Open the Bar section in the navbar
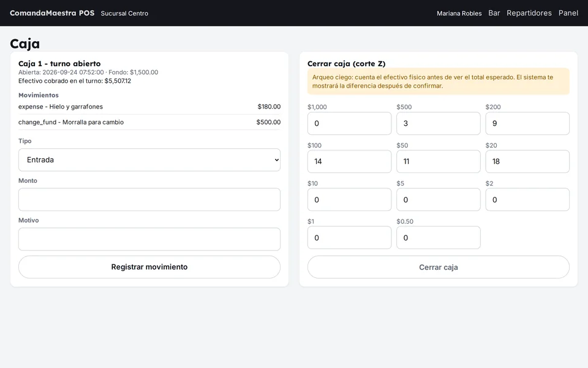588x368 pixels. coord(494,13)
